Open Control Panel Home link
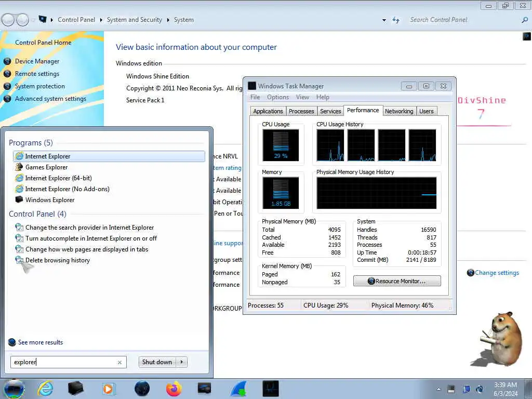Screen dimensions: 532x399 click(43, 43)
